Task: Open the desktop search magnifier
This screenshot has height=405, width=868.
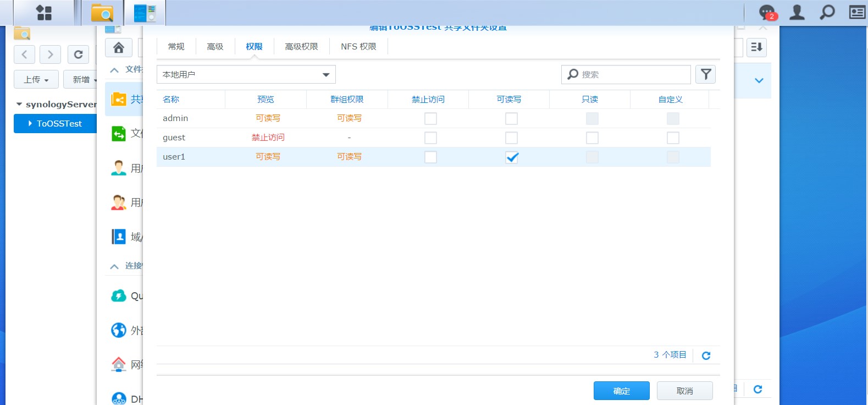Action: [x=827, y=12]
